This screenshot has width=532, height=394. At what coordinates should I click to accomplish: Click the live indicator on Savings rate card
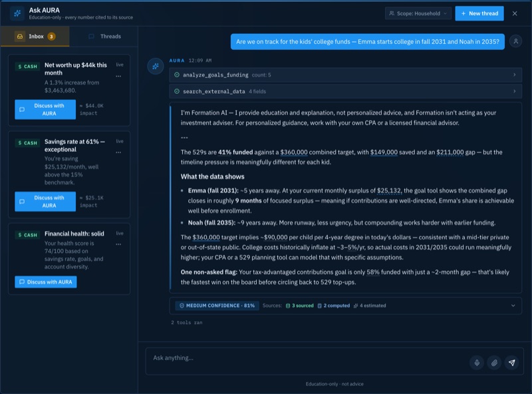coord(120,141)
